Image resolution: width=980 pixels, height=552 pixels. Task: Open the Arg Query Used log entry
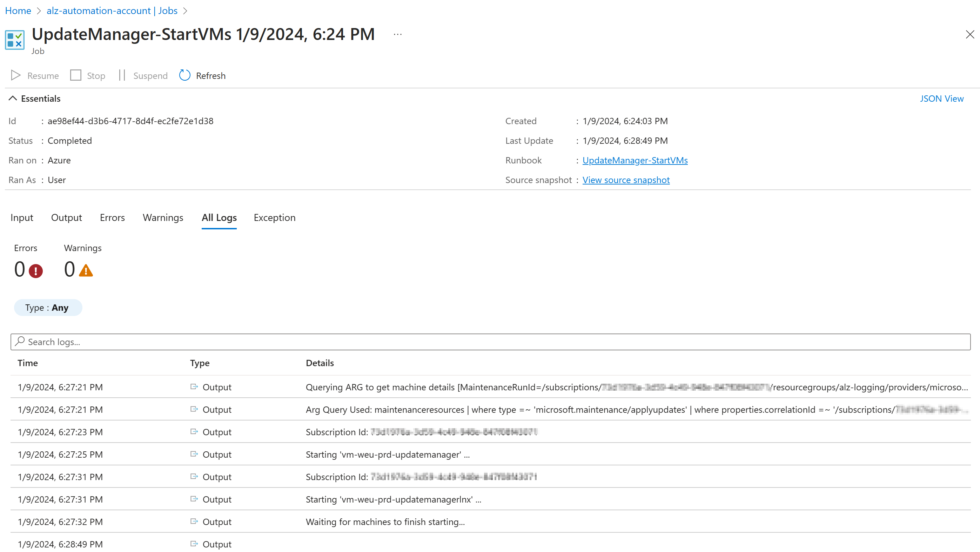(x=637, y=409)
